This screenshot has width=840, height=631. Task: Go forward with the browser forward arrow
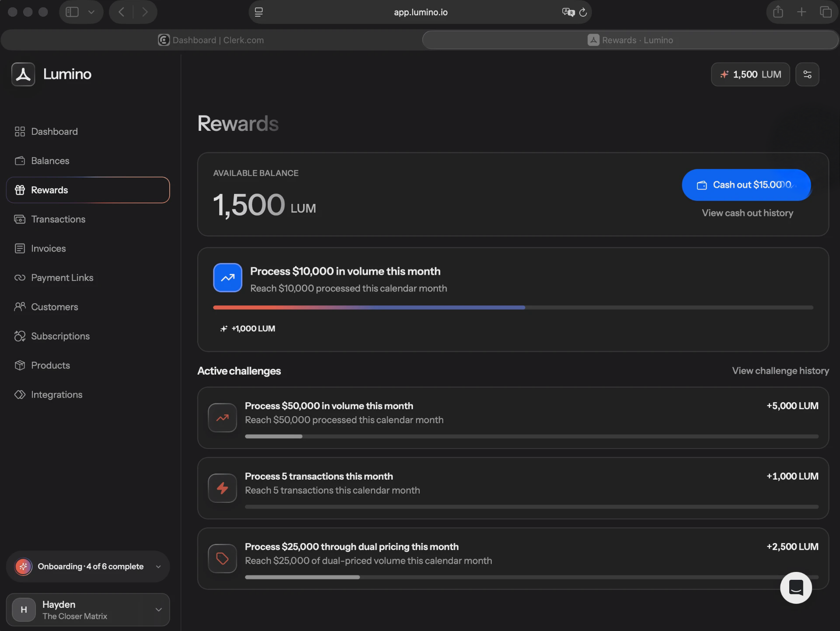(145, 12)
